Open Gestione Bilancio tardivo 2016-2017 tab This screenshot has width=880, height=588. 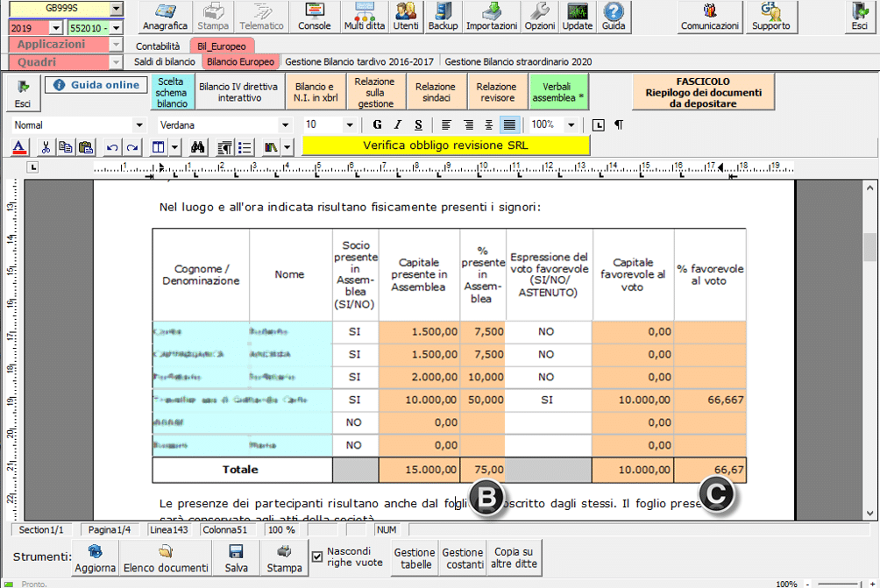click(x=359, y=61)
